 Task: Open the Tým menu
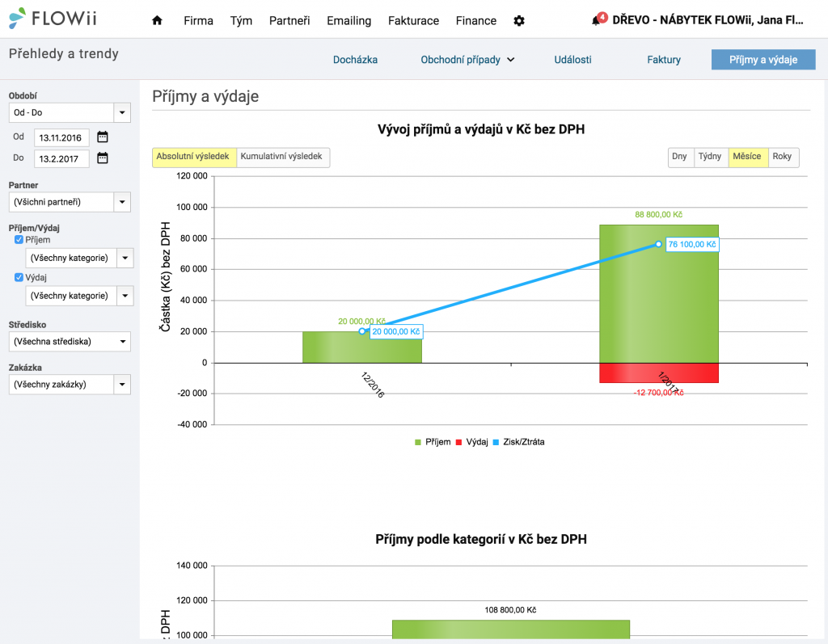tap(241, 20)
